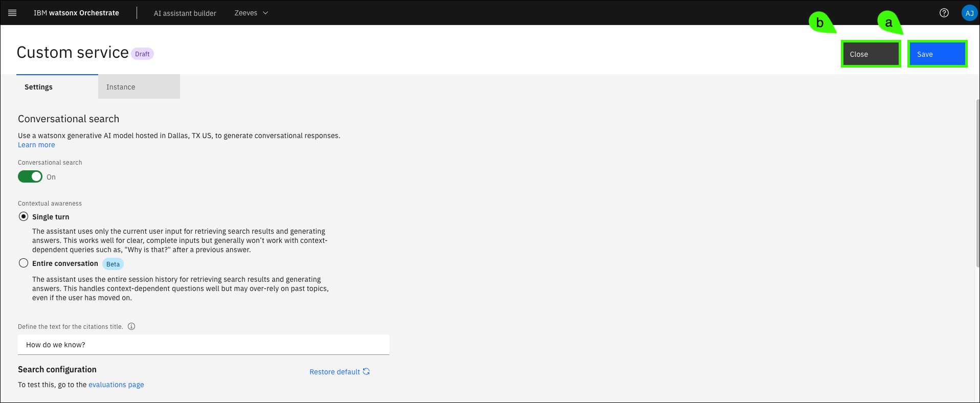Expand the Zeeves assistant dropdown
Viewport: 980px width, 403px height.
251,13
